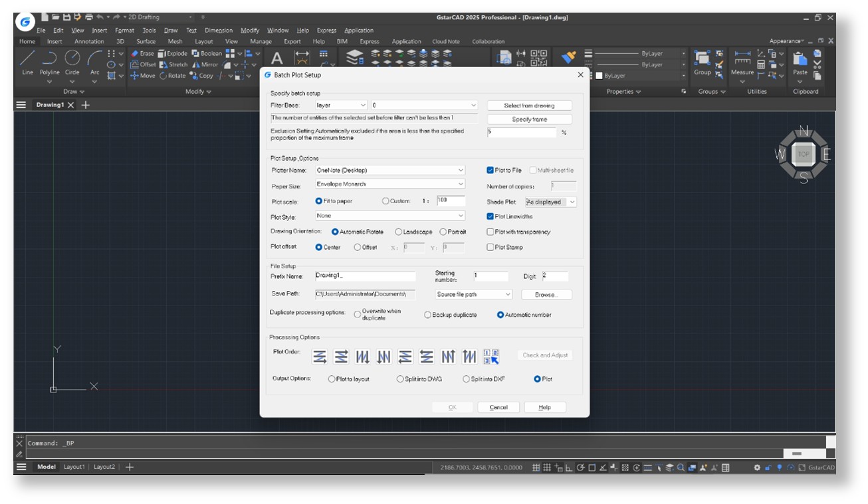Click the Select from drawing button
Viewport: 868px width, 504px height.
[x=529, y=106]
